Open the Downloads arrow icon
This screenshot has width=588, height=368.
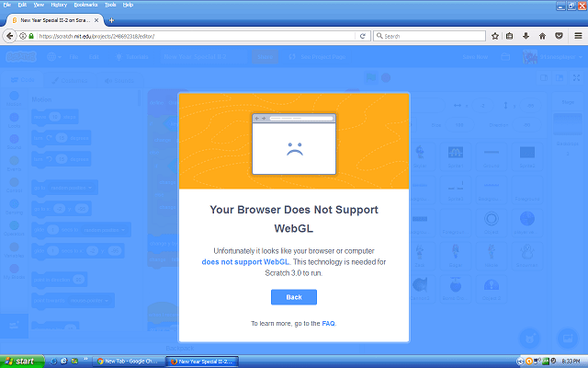526,36
